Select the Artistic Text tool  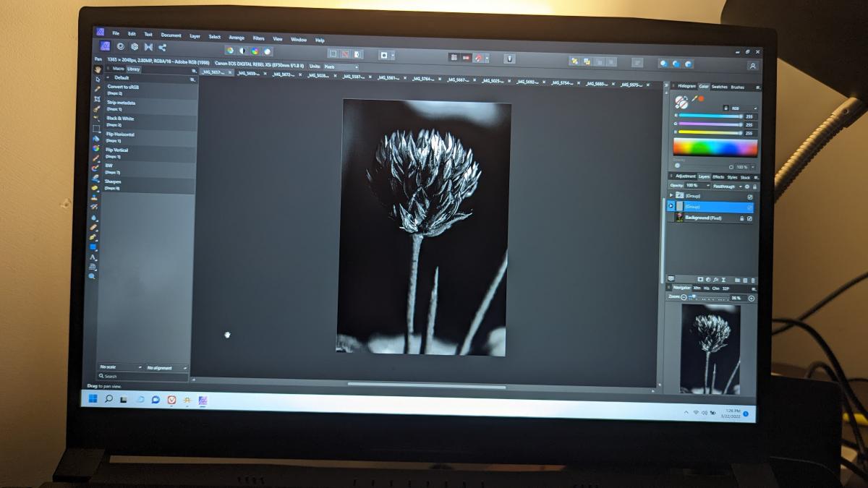pos(93,257)
